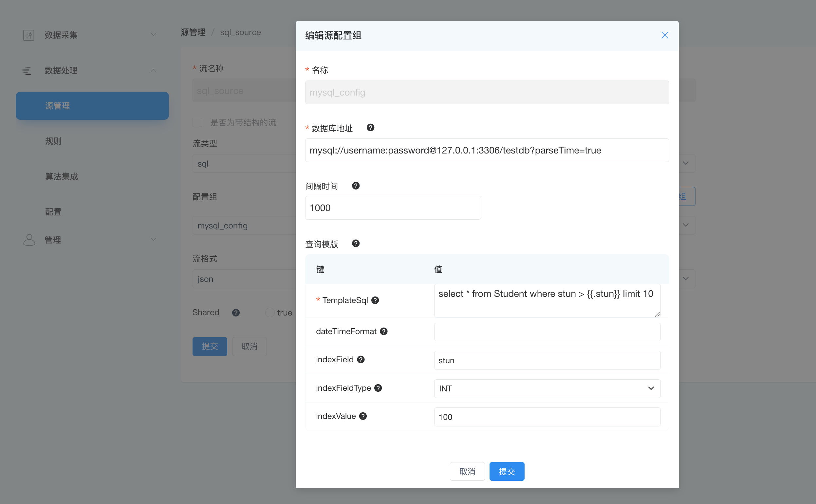816x504 pixels.
Task: Select the Shared true radio button
Action: 269,313
